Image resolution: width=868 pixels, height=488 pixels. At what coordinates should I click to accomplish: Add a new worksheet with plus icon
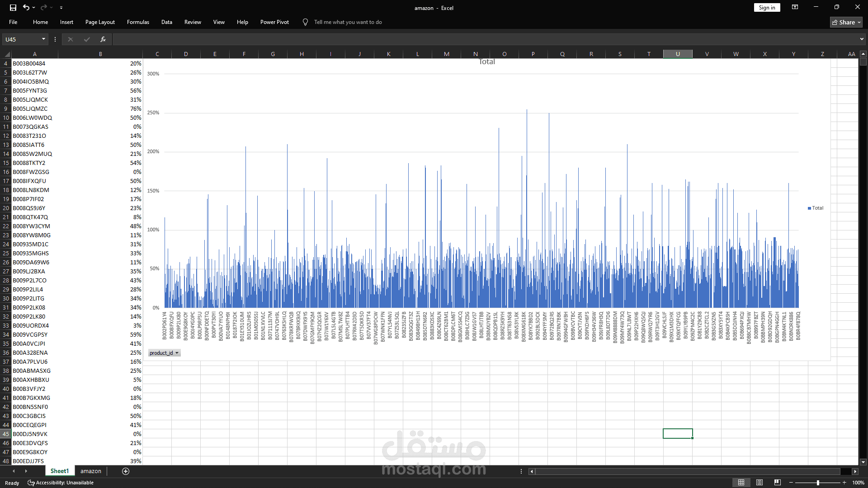pos(125,471)
